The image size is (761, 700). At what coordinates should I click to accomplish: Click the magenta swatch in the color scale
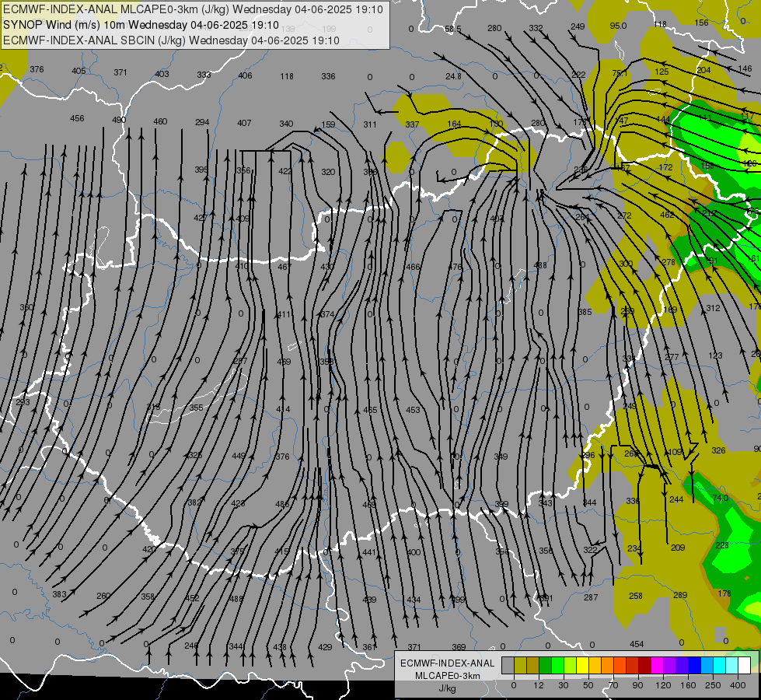click(x=658, y=665)
